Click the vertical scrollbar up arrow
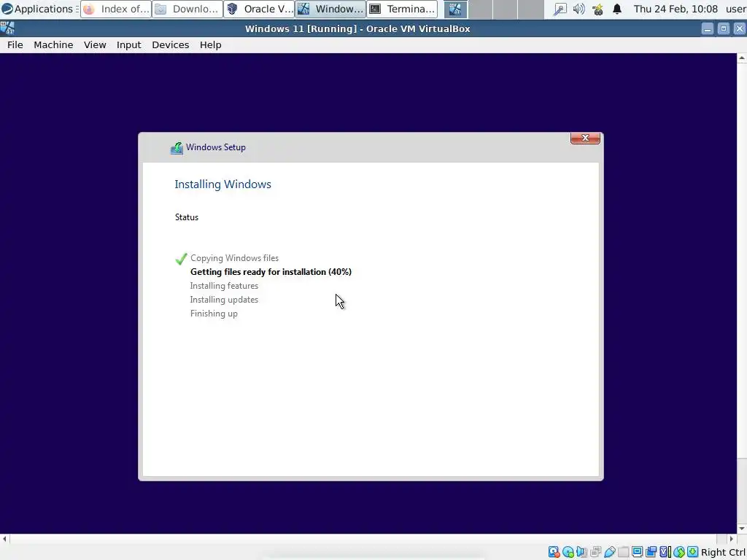 (742, 58)
